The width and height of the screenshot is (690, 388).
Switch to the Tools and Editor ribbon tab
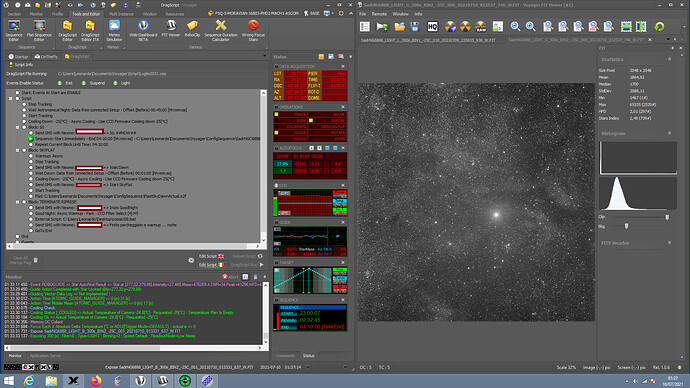[x=86, y=14]
